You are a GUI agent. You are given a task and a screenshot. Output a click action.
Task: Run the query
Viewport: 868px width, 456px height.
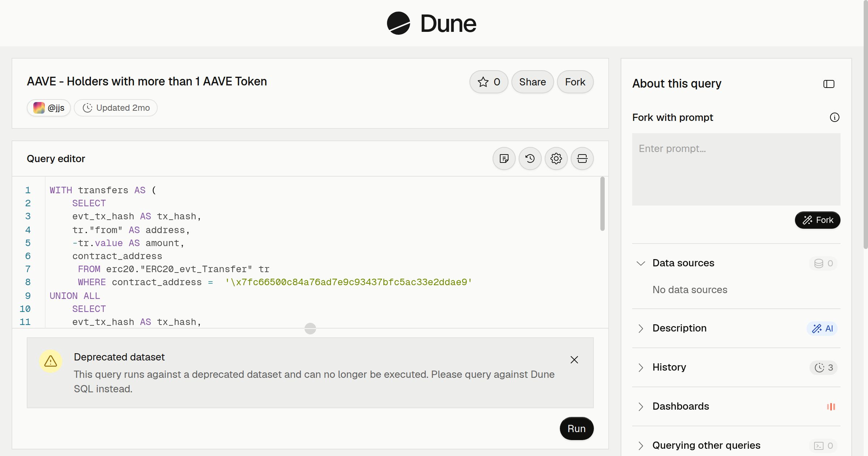click(576, 428)
